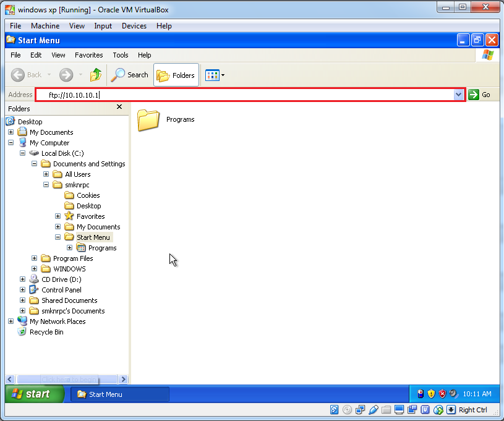Open the Windows Security Alerts shield icon
Screen dimensions: 504x421
431,393
